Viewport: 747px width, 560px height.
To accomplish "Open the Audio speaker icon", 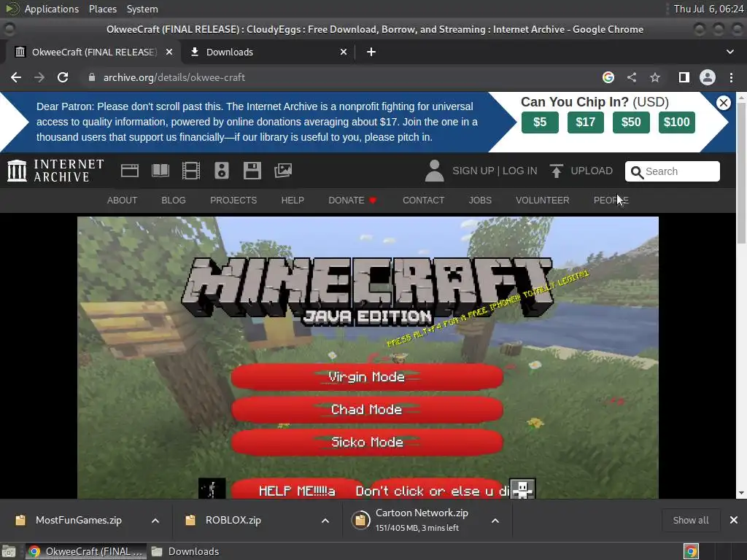I will point(222,171).
